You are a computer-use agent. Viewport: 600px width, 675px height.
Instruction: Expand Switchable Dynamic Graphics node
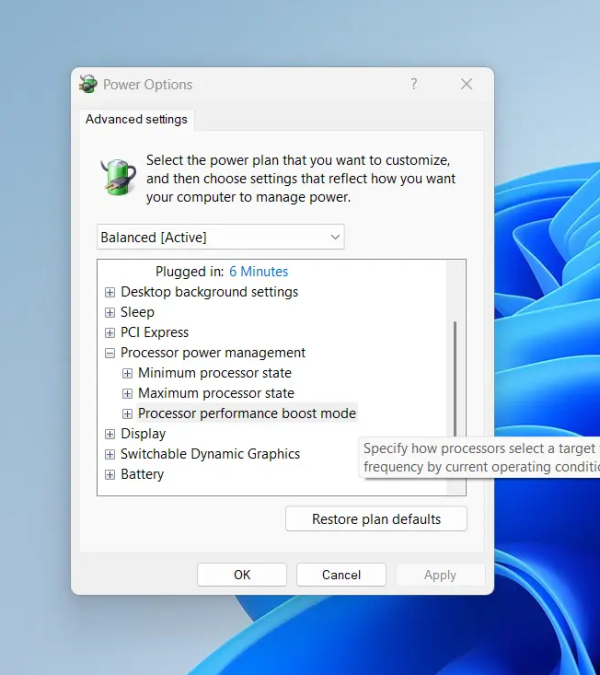coord(110,454)
